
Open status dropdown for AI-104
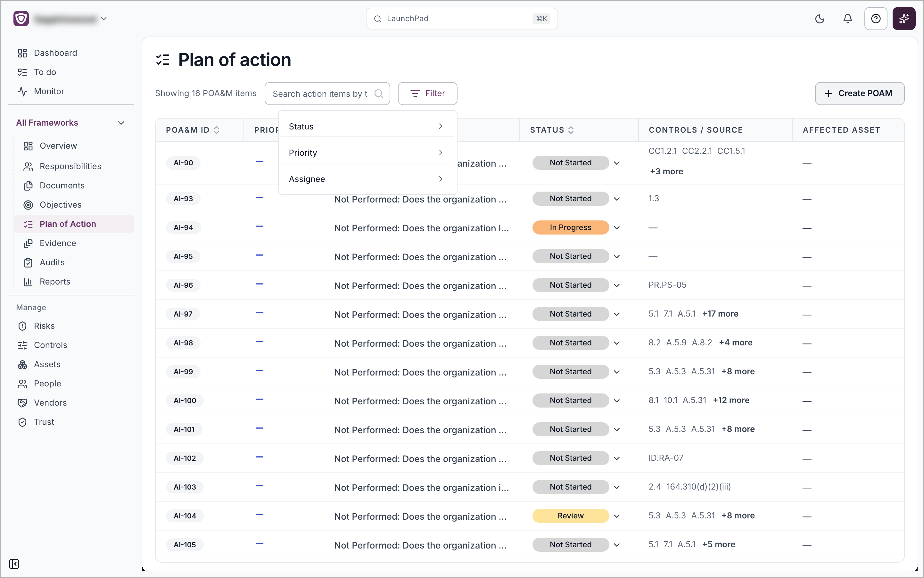(617, 516)
